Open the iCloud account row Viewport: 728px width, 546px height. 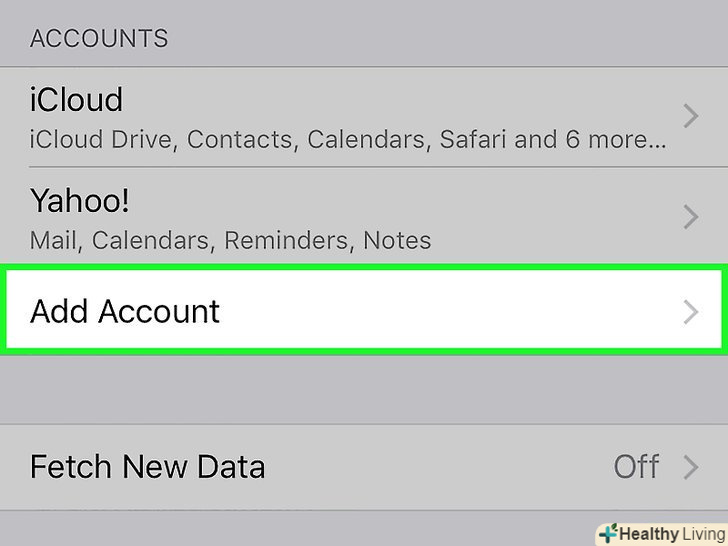(x=350, y=117)
